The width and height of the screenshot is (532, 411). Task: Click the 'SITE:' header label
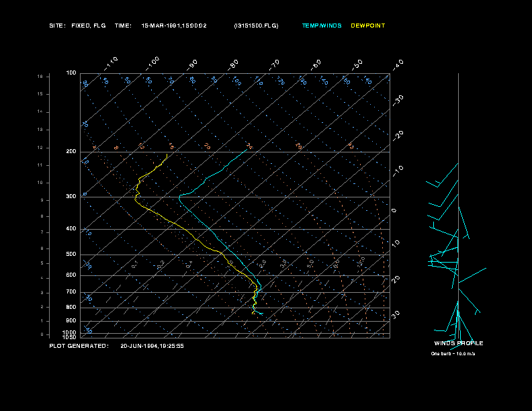tap(57, 26)
